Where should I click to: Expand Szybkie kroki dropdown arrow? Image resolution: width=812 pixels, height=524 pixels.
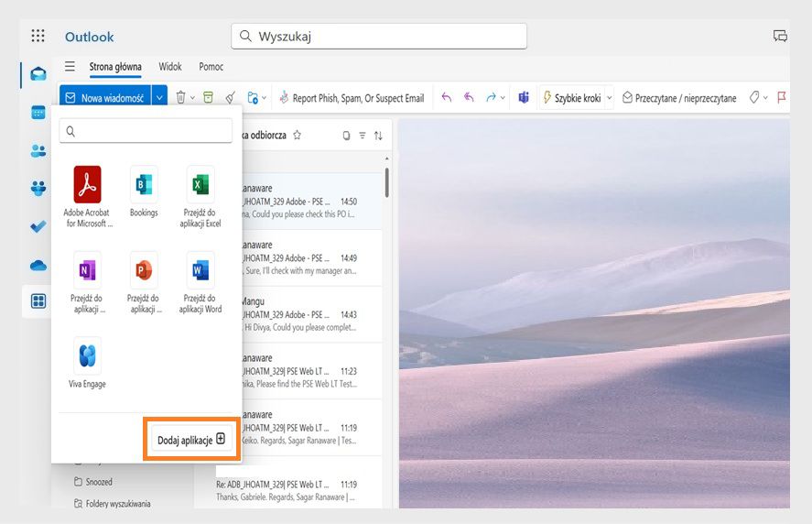point(610,98)
